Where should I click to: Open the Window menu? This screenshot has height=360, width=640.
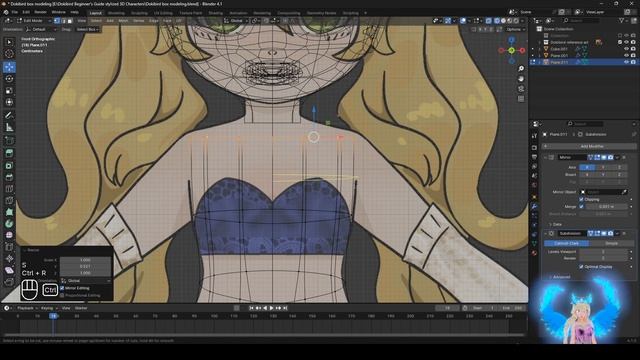pos(58,12)
